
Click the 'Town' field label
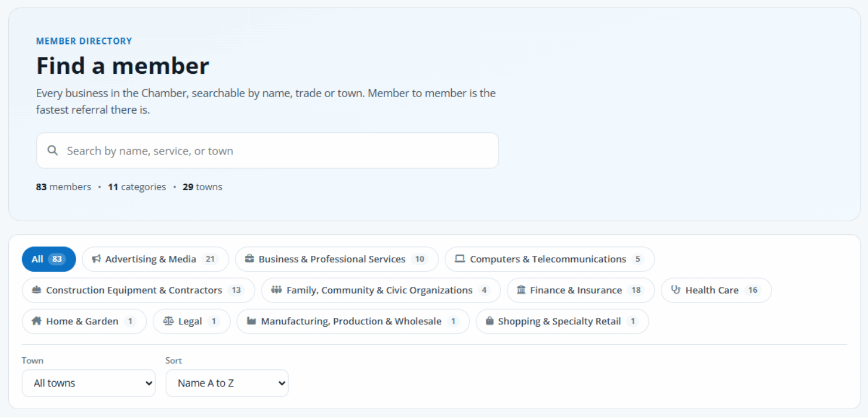33,361
